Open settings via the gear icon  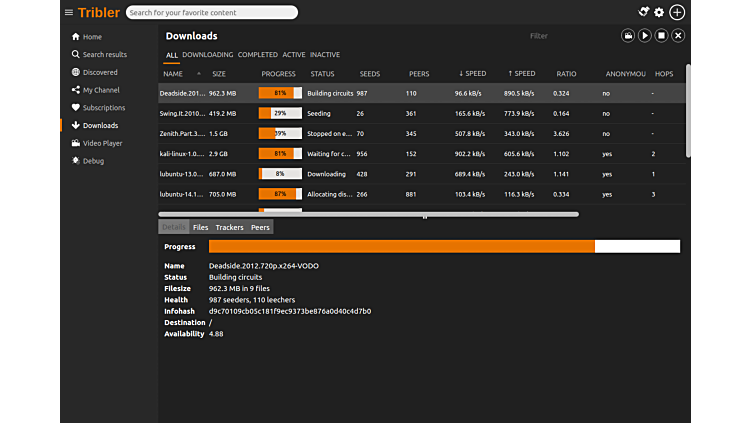coord(659,12)
